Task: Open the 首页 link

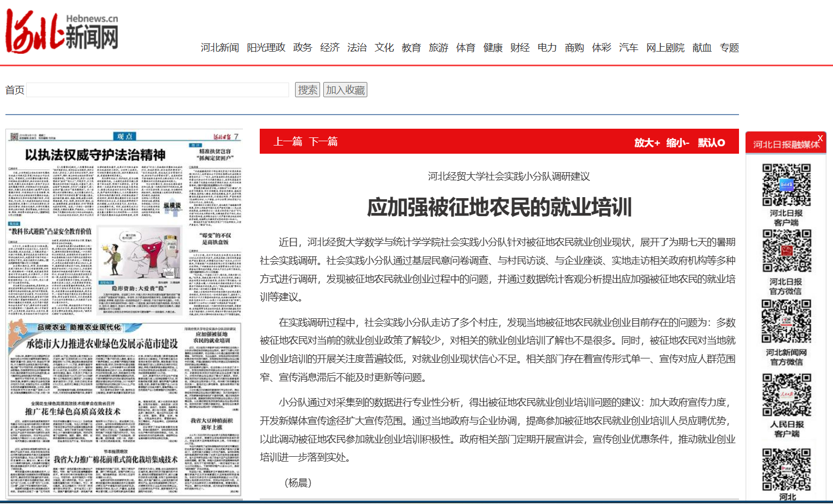Action: point(15,90)
